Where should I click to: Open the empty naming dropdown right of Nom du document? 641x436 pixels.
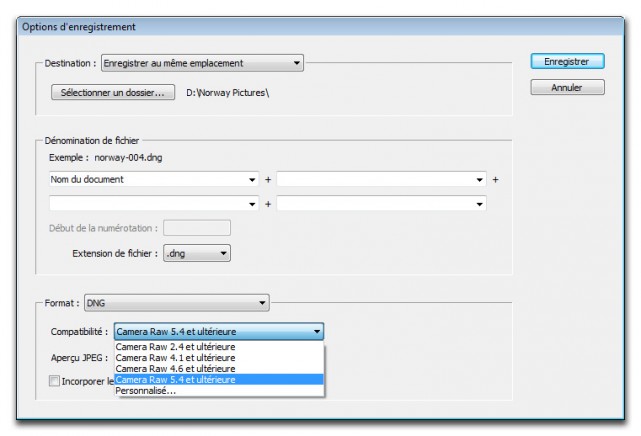point(381,179)
